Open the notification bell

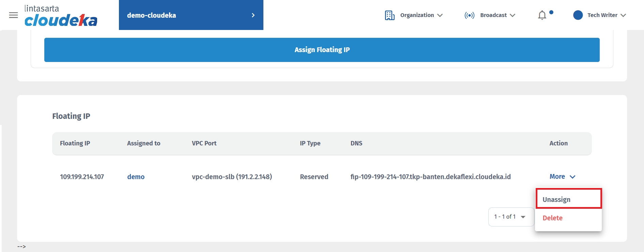[542, 15]
